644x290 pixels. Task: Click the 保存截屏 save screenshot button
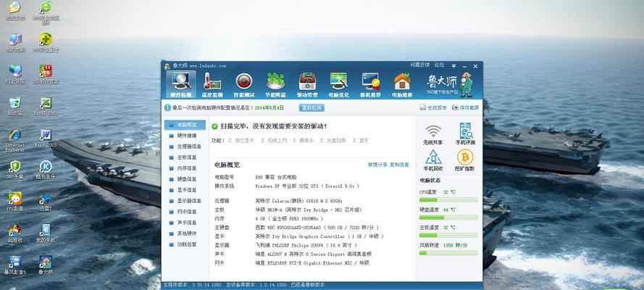[466, 107]
